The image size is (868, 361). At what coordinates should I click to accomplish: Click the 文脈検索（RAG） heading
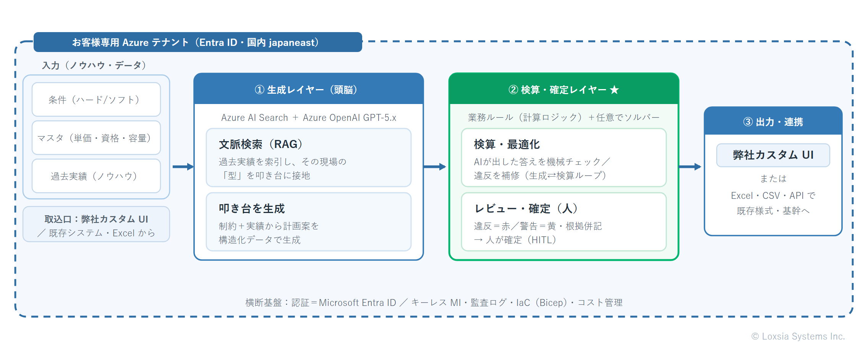[261, 144]
